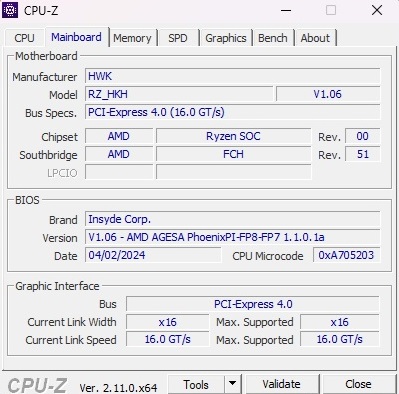Click the BIOS Version field
The image size is (399, 394).
click(233, 237)
